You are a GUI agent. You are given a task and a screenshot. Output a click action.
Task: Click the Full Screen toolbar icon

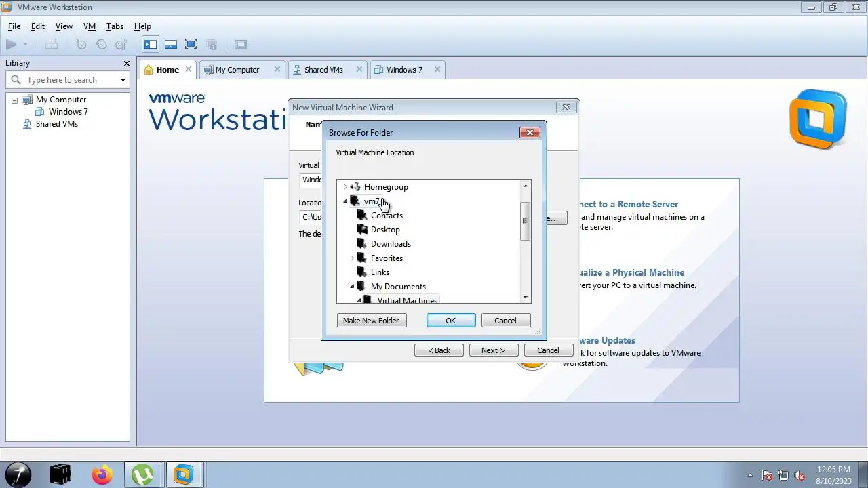[191, 45]
